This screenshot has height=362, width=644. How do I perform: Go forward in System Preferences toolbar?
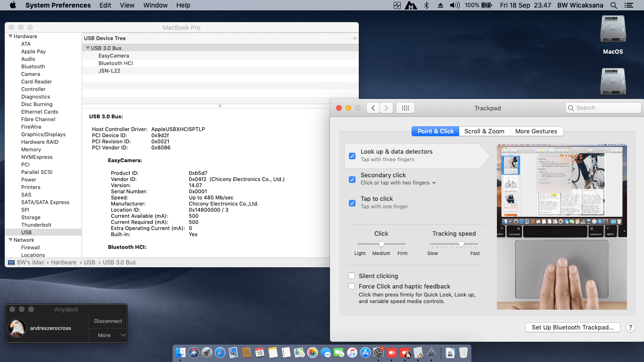tap(387, 108)
